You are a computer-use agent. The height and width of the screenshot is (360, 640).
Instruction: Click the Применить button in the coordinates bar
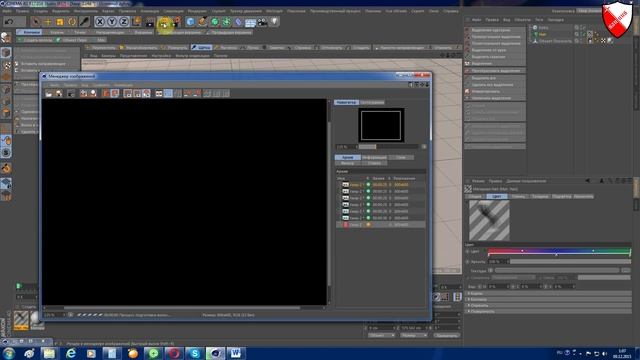pyautogui.click(x=447, y=336)
